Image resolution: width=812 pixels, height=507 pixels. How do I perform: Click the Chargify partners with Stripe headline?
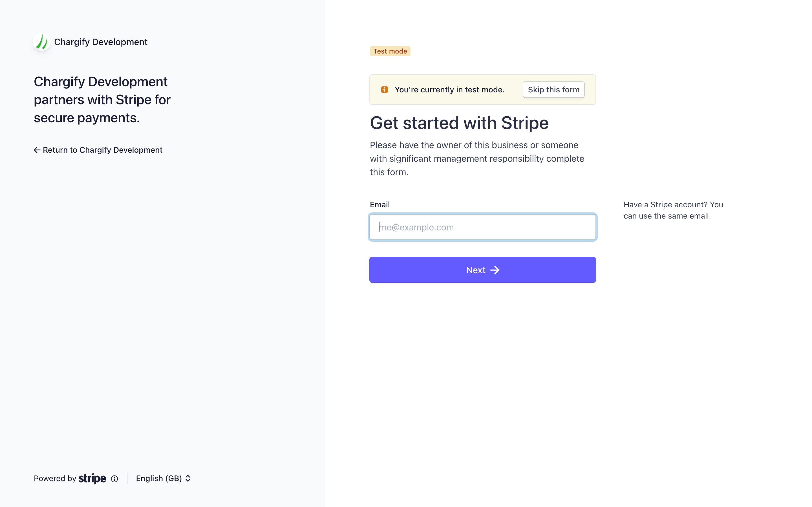102,100
